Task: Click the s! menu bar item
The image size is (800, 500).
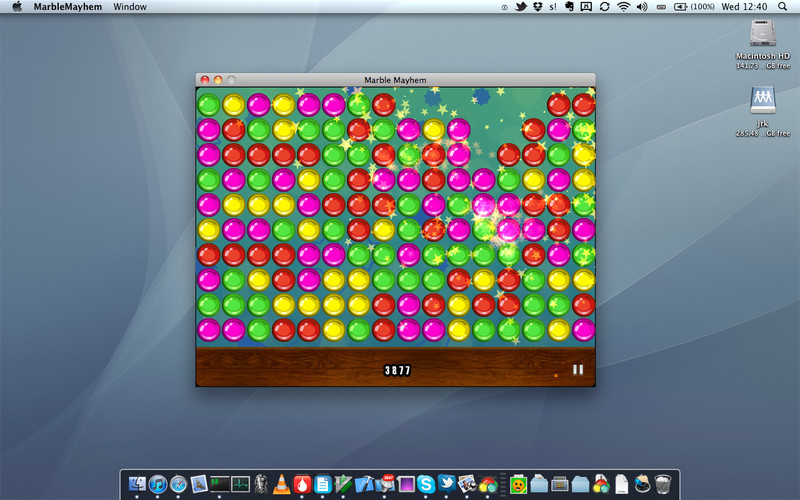Action: click(553, 7)
